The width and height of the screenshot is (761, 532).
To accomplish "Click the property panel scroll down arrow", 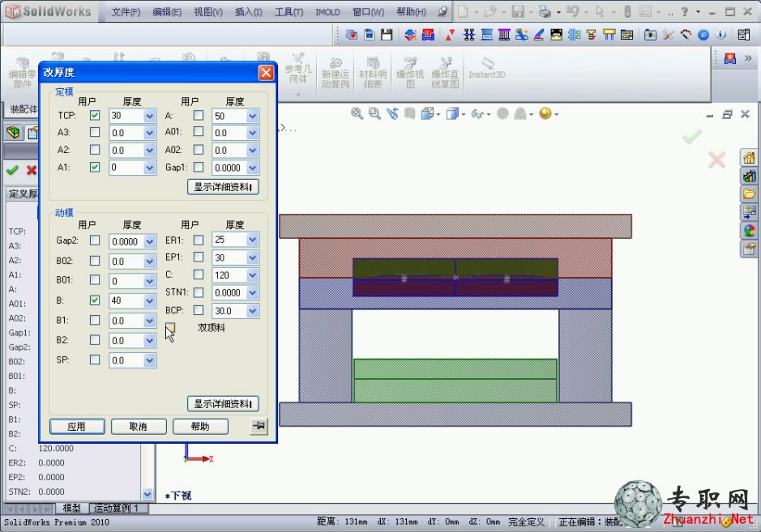I will (x=147, y=494).
